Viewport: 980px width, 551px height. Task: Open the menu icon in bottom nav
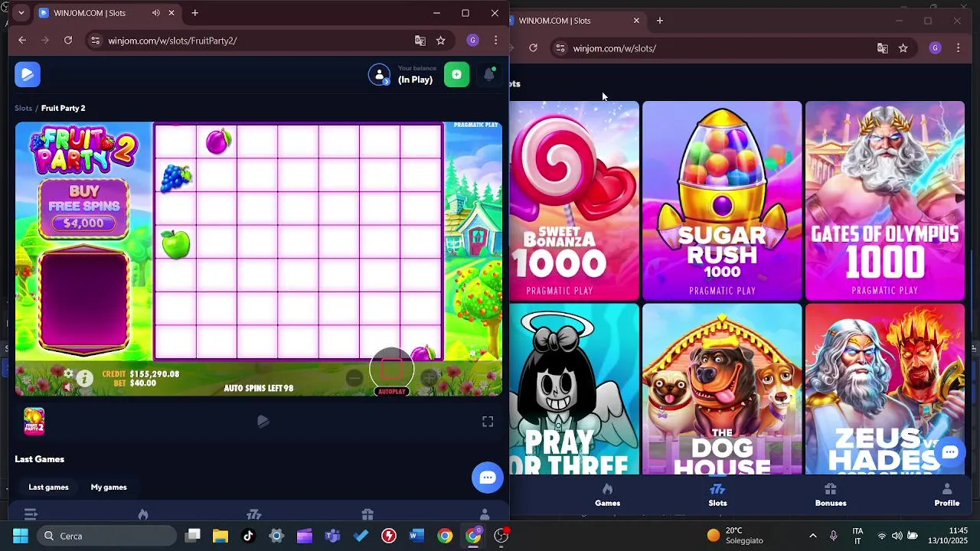point(31,514)
